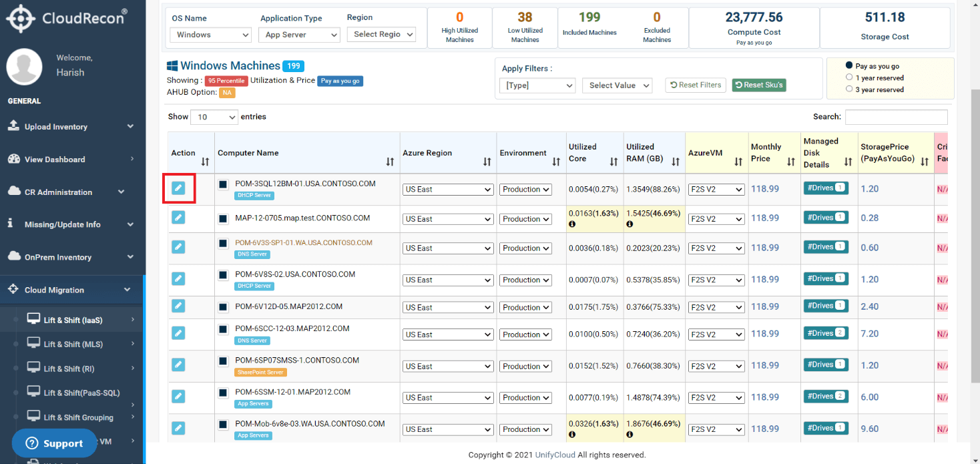Edit the POM-6V8S-02 machine row

coord(178,278)
